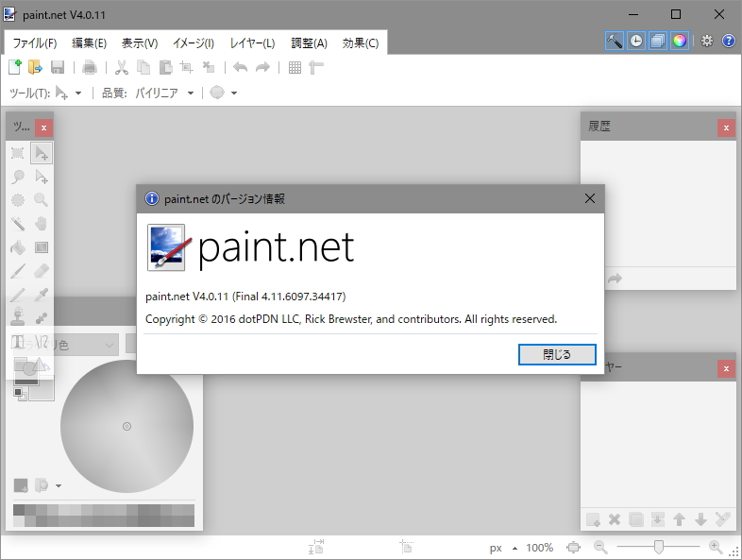Click the fit-to-window icon in status bar
The height and width of the screenshot is (560, 742).
coord(574,548)
